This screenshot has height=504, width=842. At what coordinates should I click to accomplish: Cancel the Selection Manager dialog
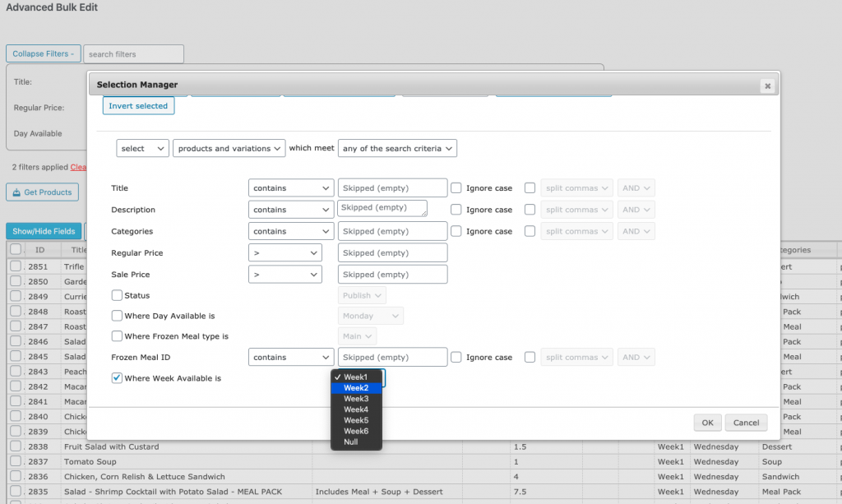pyautogui.click(x=746, y=423)
